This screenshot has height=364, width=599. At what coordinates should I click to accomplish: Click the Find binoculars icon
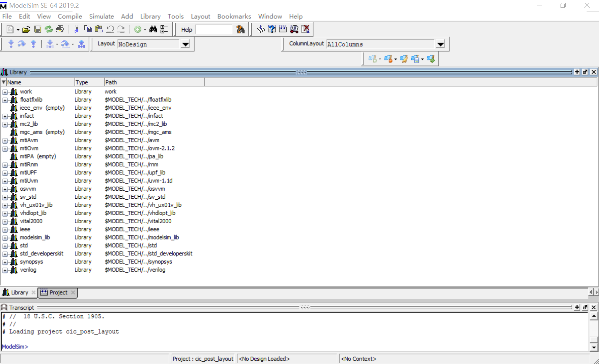coord(153,29)
